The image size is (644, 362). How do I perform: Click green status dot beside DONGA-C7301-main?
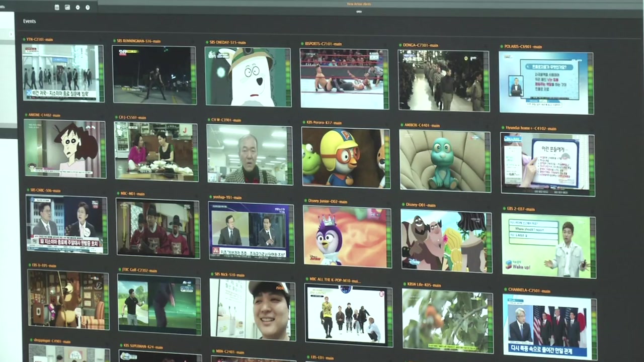point(400,45)
